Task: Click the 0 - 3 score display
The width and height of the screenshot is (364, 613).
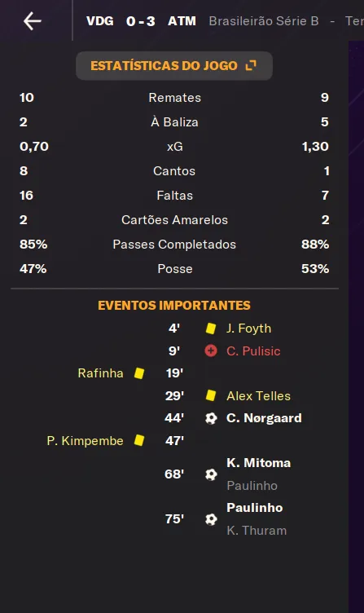Action: 141,21
